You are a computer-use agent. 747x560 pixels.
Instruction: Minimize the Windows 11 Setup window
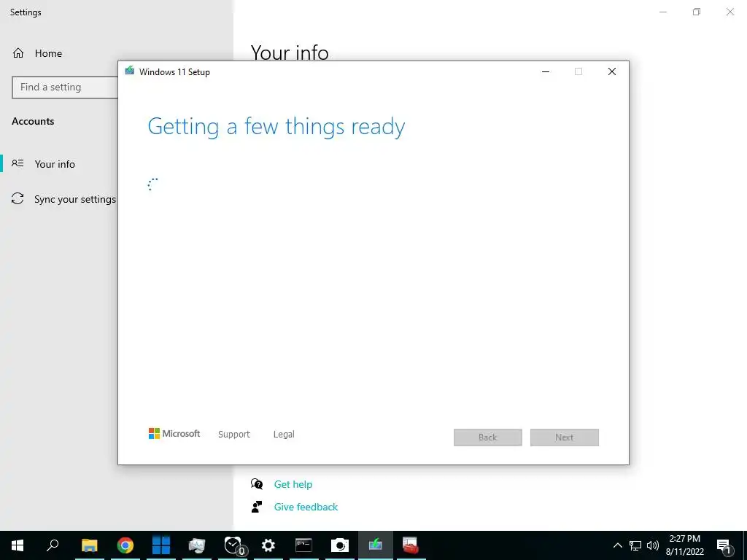coord(546,71)
